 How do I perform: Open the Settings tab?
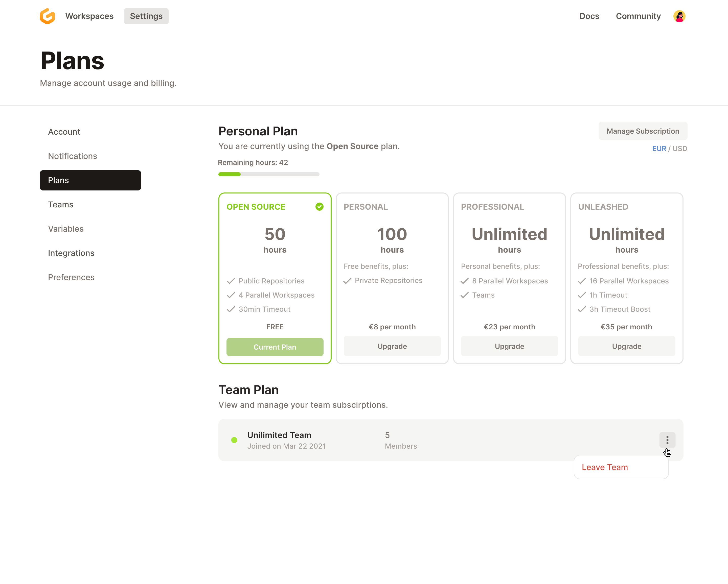click(146, 16)
